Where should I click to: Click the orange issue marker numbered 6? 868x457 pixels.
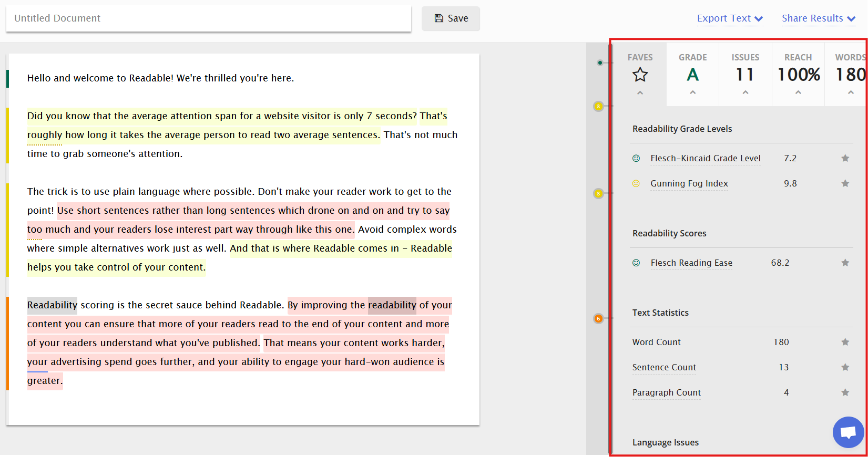pyautogui.click(x=598, y=318)
